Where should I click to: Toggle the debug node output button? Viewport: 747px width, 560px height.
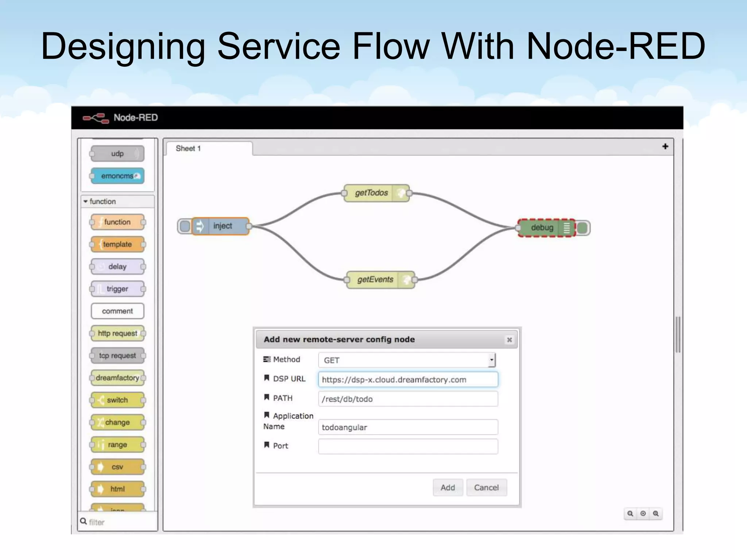tap(582, 228)
